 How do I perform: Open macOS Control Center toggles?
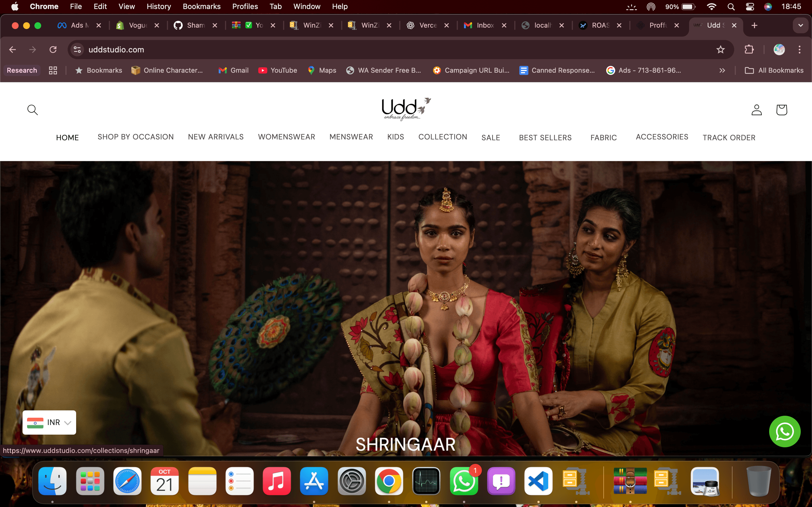[750, 7]
